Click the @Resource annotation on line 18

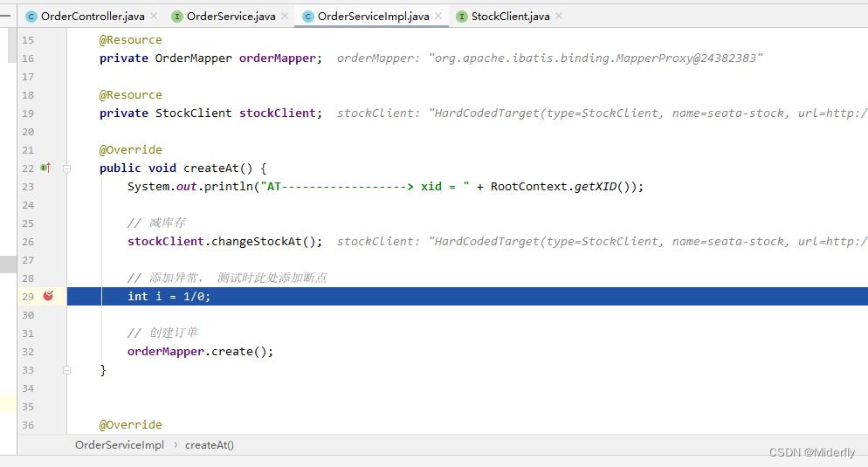point(131,94)
